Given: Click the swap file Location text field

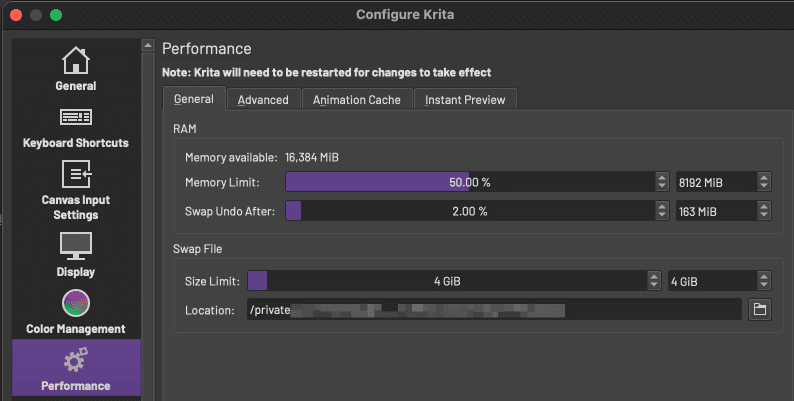Looking at the screenshot, I should tap(494, 309).
